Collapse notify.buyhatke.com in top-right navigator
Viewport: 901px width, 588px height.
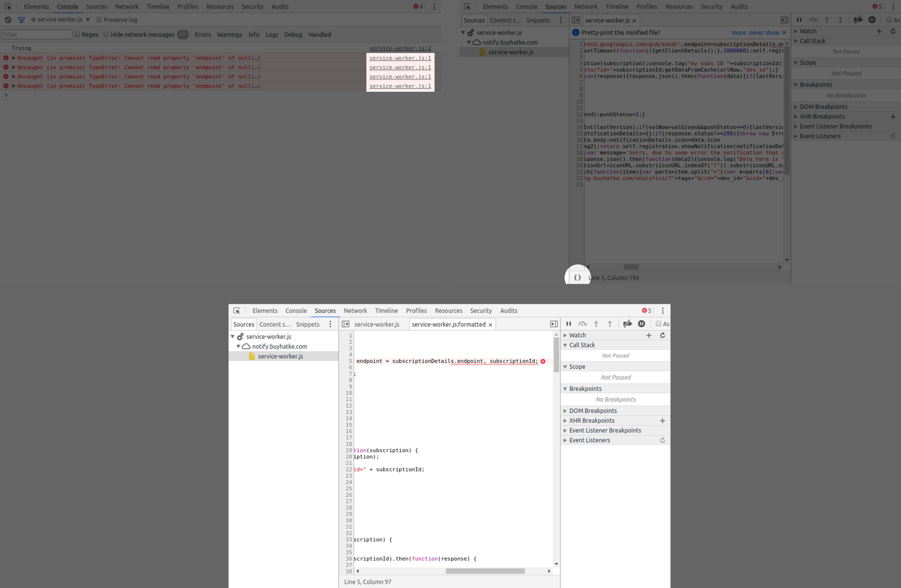(x=469, y=42)
